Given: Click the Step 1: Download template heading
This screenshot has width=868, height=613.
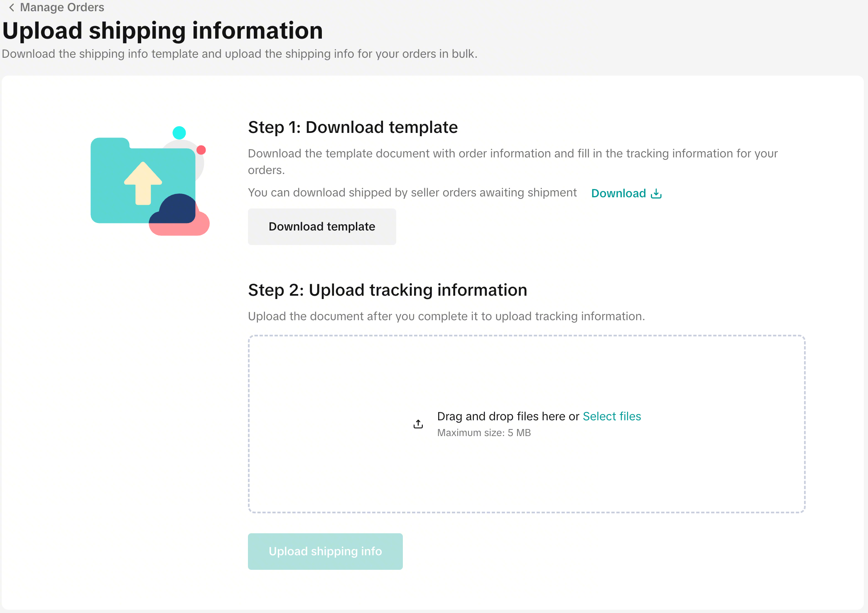Looking at the screenshot, I should tap(353, 127).
